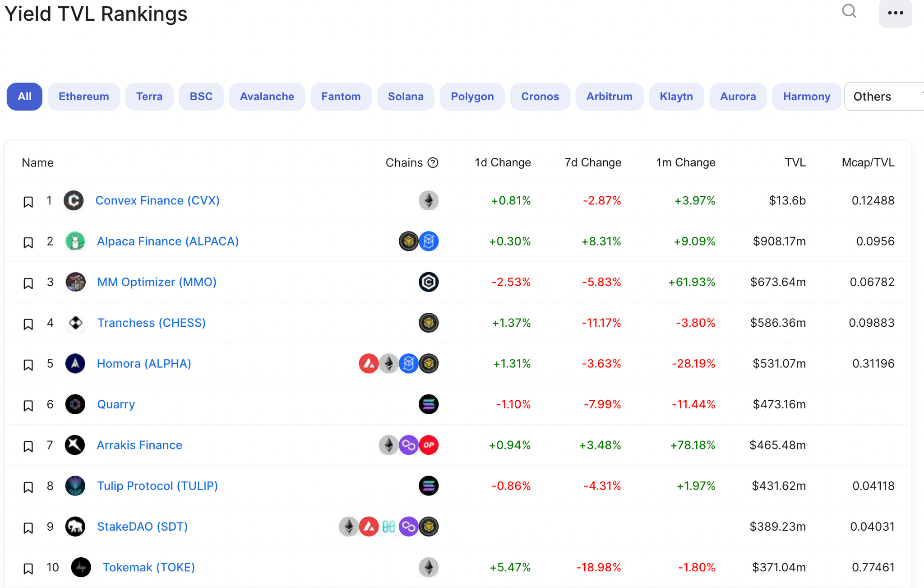Open Alpaca Finance (ALPACA) link
The height and width of the screenshot is (588, 924).
click(x=168, y=241)
